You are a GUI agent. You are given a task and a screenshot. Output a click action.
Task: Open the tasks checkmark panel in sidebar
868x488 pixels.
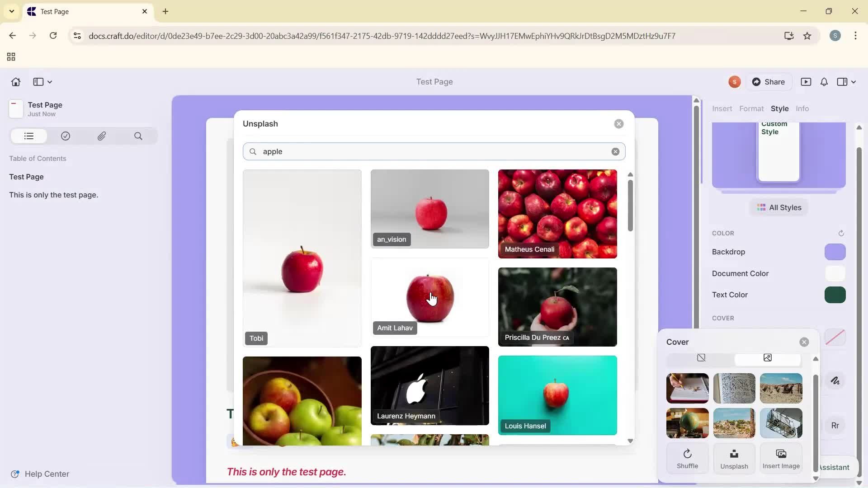65,136
